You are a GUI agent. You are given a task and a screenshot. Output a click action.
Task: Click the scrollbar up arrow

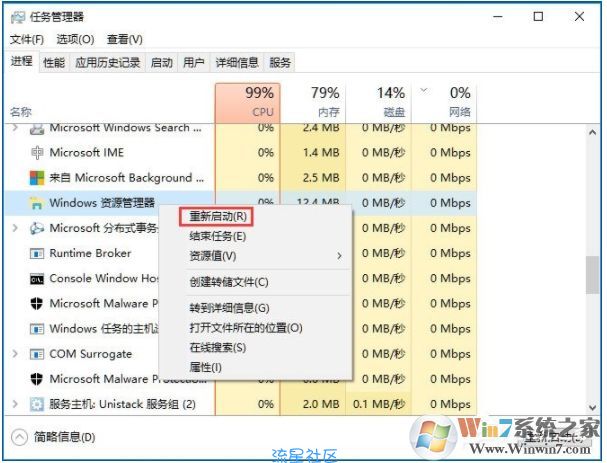coord(592,132)
